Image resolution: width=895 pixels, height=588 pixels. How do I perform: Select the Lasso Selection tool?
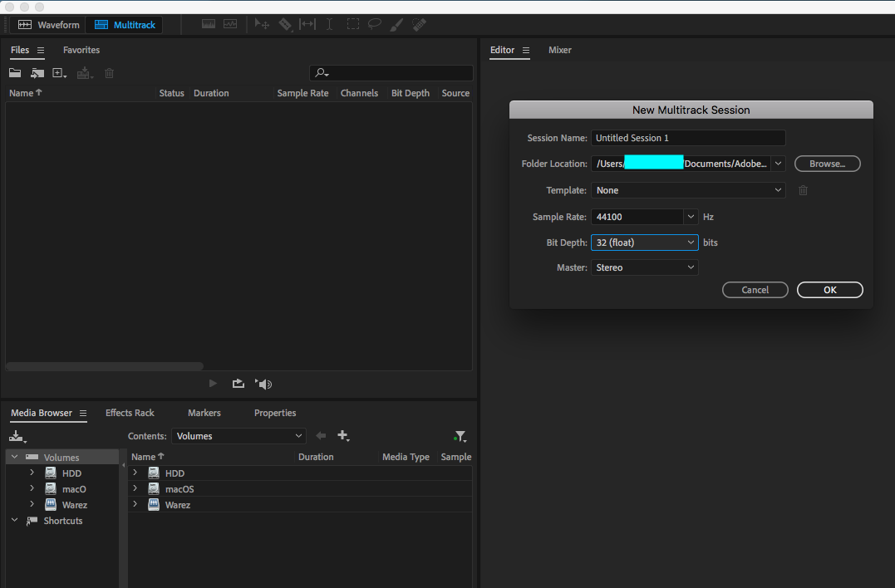pos(375,24)
